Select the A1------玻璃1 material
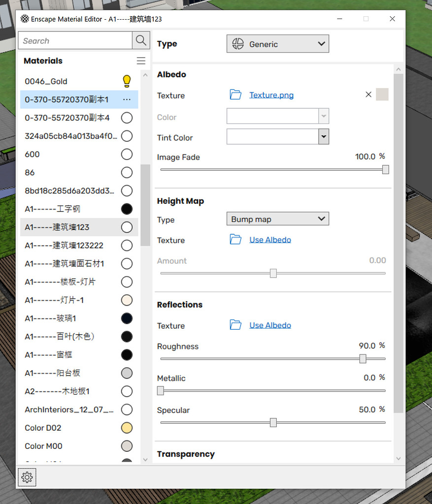The image size is (432, 504). point(50,318)
